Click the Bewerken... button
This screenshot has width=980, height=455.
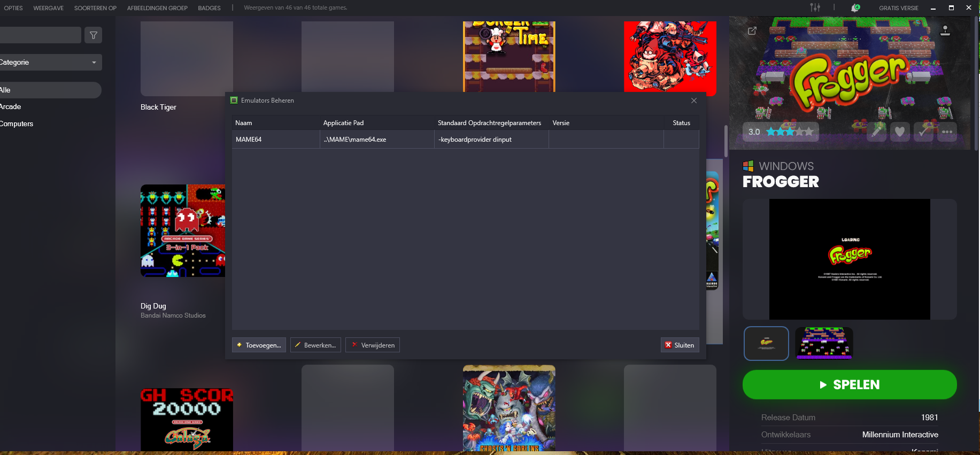point(315,345)
